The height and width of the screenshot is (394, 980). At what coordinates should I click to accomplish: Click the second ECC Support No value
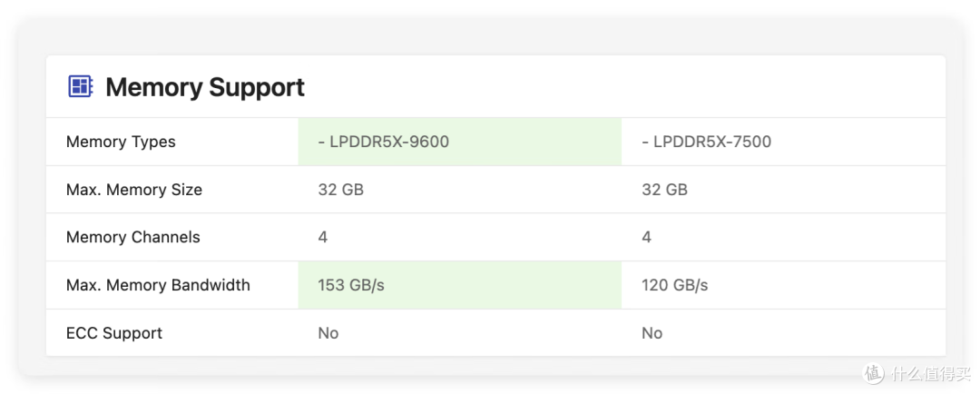point(652,332)
